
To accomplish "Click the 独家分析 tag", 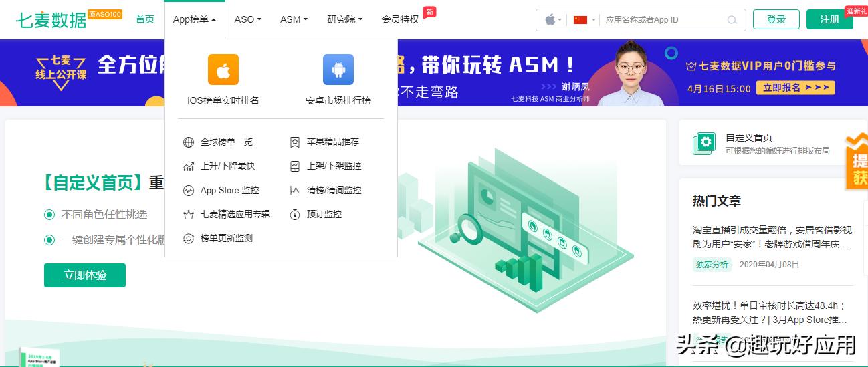I will 712,264.
